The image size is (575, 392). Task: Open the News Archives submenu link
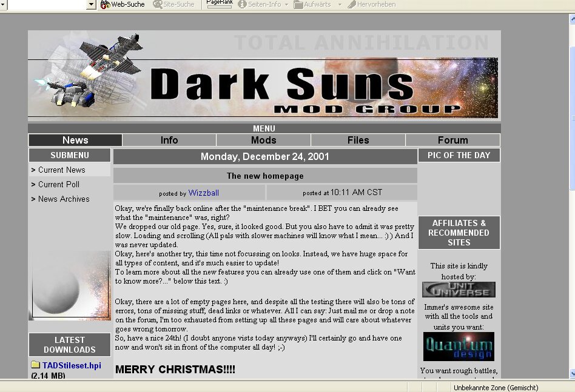[x=64, y=199]
